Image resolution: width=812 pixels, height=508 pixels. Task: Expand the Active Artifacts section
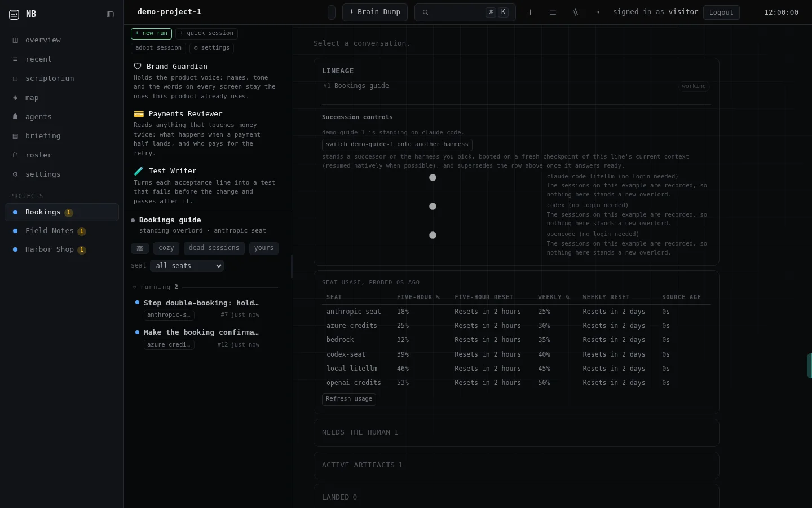517,466
